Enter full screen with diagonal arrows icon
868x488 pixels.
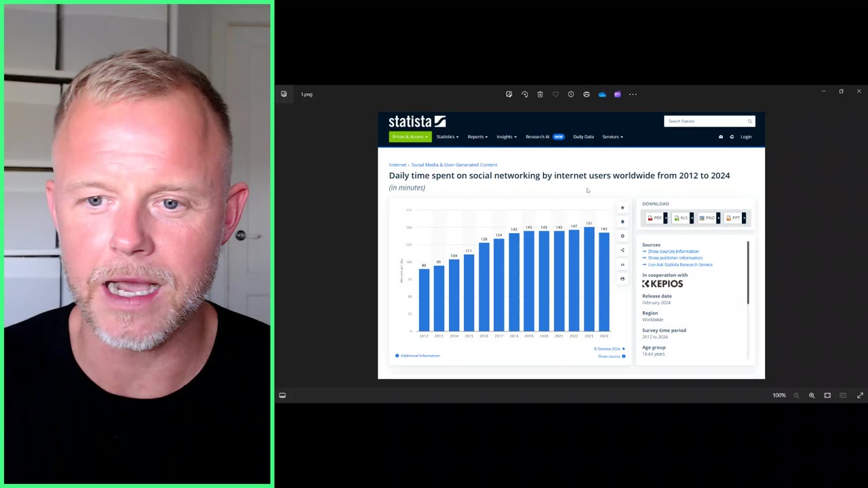(860, 395)
